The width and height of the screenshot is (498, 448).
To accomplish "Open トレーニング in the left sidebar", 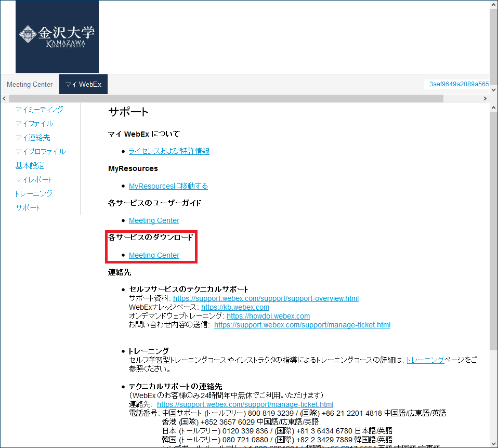I will coord(34,193).
